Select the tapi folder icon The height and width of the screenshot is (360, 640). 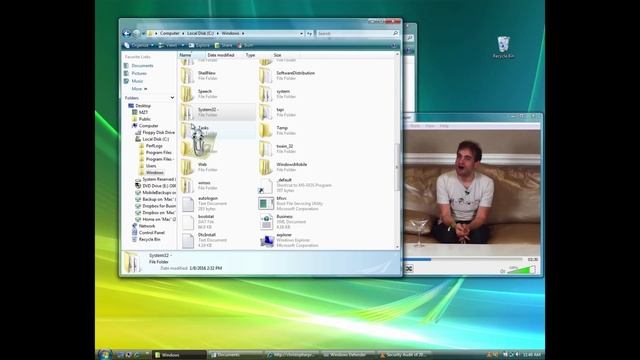tap(266, 112)
